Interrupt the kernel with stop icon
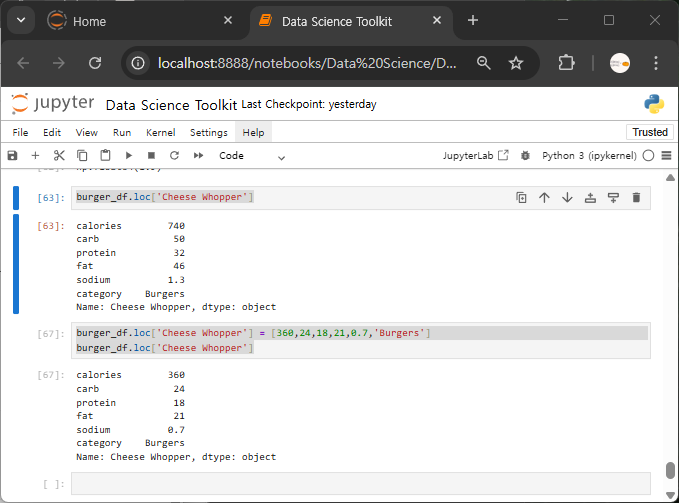This screenshot has height=503, width=679. pos(151,155)
